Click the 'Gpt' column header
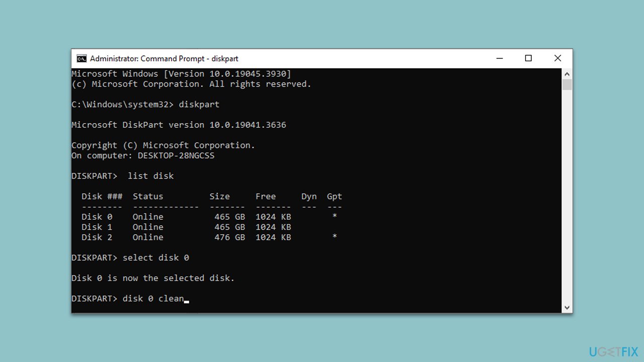Screen dimensions: 644x362 pos(335,197)
